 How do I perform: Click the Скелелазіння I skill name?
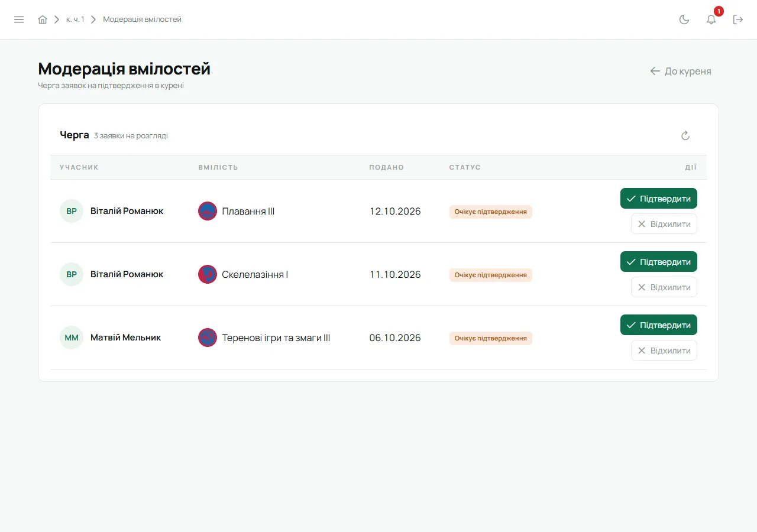pyautogui.click(x=255, y=274)
